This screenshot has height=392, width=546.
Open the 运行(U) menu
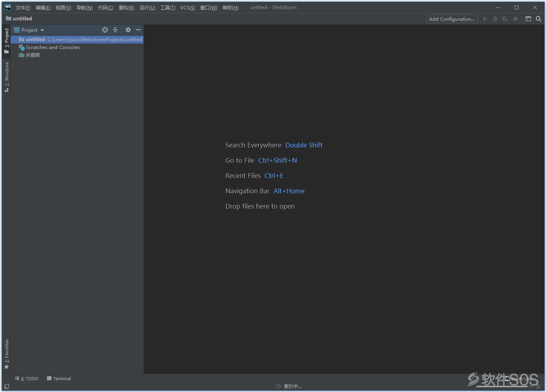147,8
